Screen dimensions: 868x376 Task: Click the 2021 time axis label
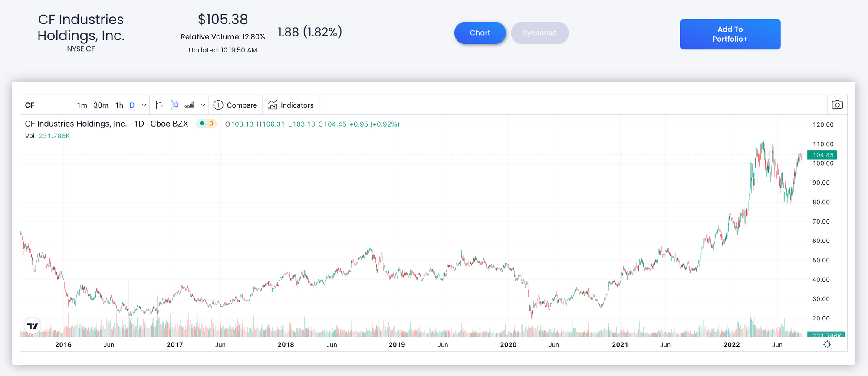(x=620, y=344)
